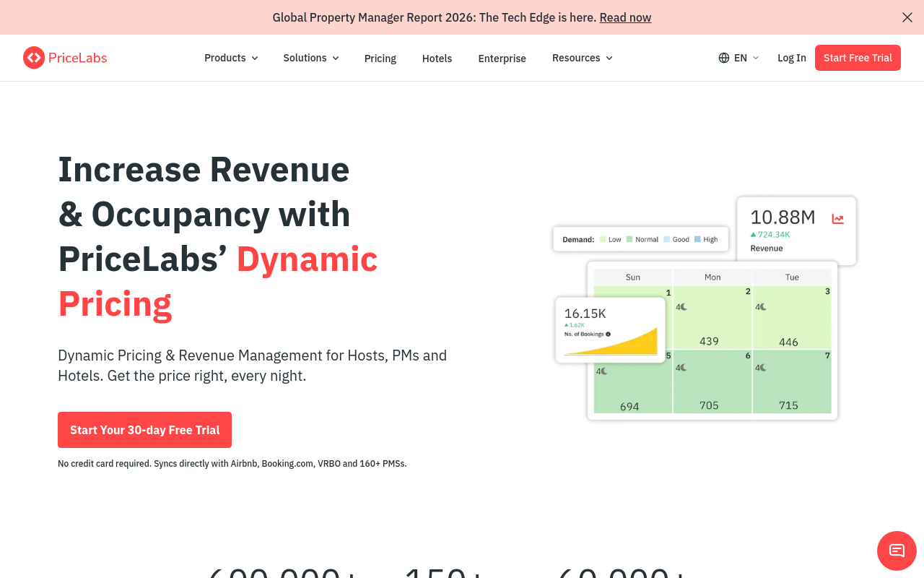Click the yellow bookings growth chart
This screenshot has width=924, height=578.
tap(611, 341)
